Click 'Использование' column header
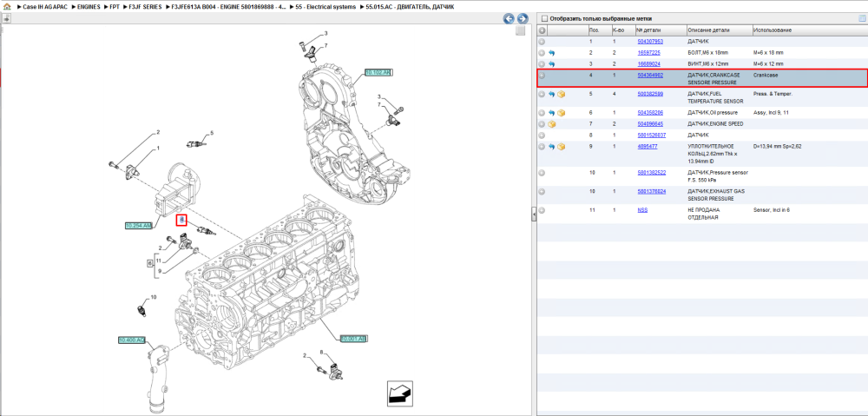This screenshot has height=416, width=868. click(x=810, y=30)
